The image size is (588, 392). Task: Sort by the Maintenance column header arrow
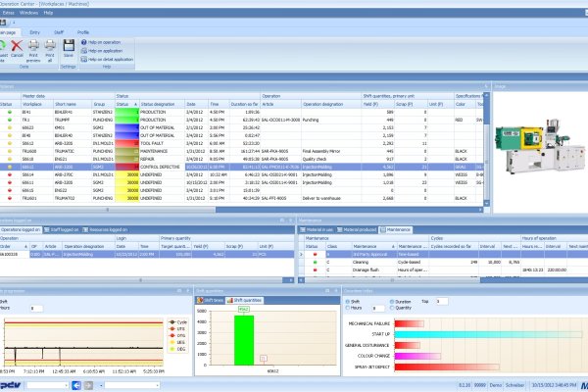click(392, 246)
